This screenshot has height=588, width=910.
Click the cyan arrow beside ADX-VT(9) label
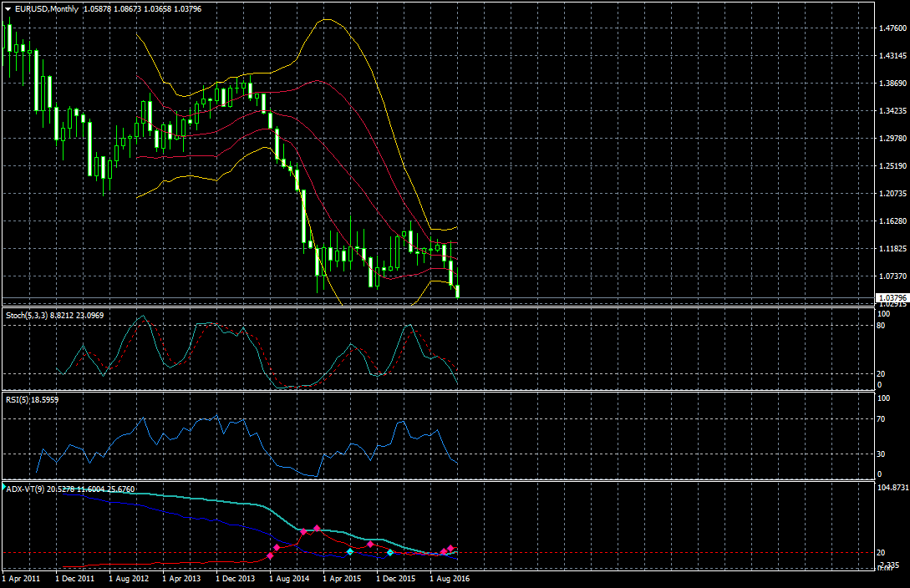pyautogui.click(x=3, y=486)
